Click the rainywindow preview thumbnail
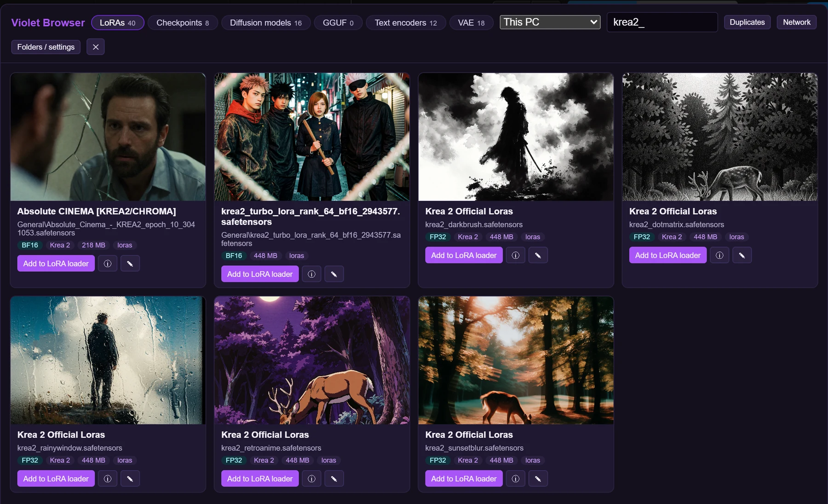Viewport: 828px width, 504px height. coord(108,360)
